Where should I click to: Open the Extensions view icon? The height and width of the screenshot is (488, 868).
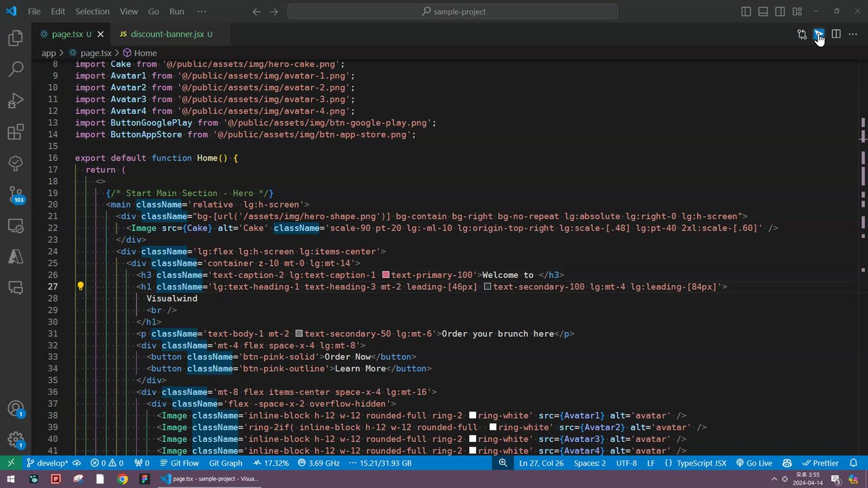[16, 132]
